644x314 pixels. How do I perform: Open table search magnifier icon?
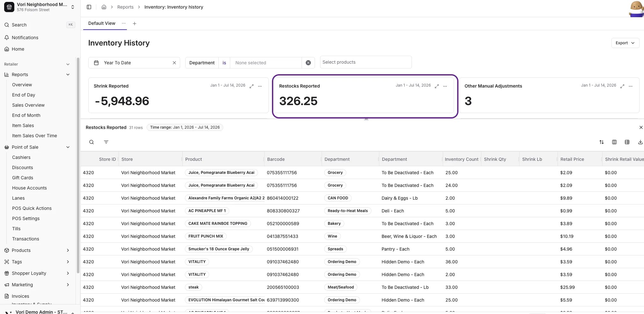(x=91, y=142)
